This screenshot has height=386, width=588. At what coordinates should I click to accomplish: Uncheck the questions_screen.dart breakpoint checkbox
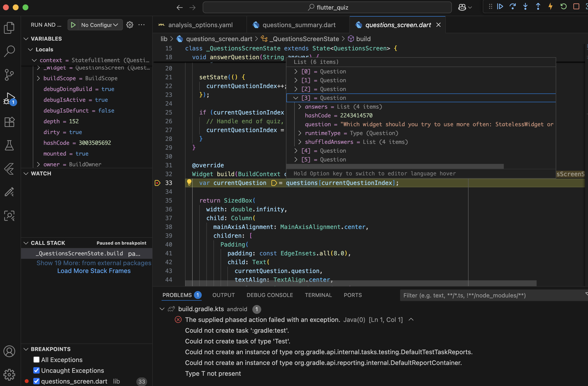[36, 381]
